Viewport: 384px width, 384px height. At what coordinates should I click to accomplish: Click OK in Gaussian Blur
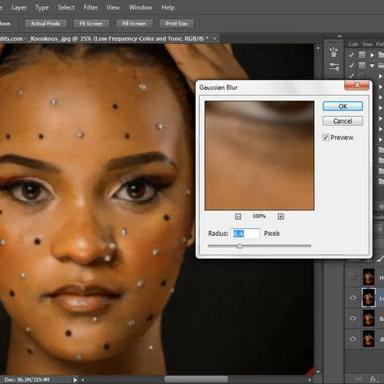click(343, 106)
